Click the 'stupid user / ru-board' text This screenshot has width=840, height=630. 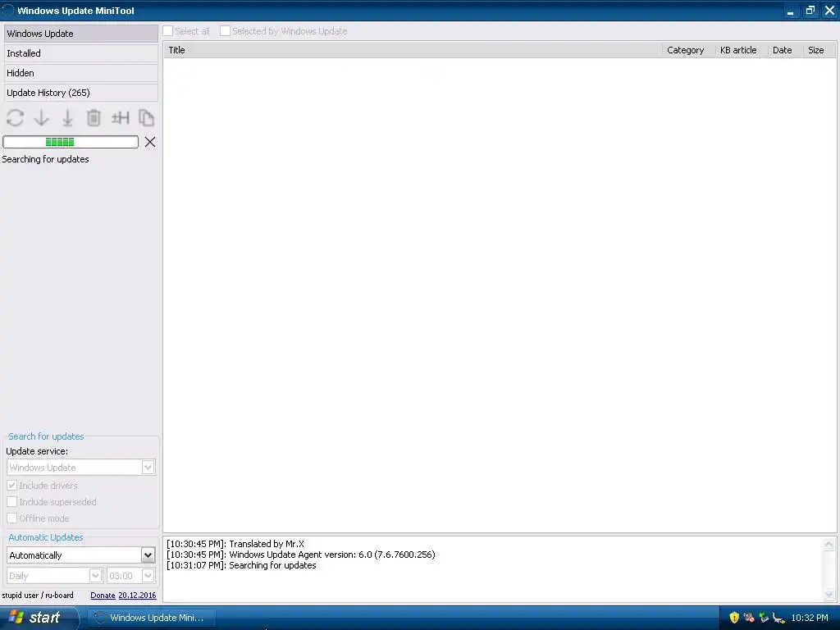[38, 596]
